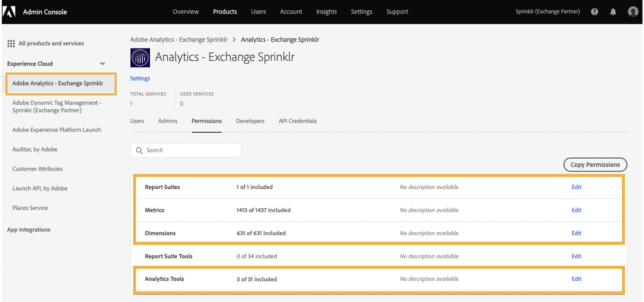644x302 pixels.
Task: Click '1 of 1 included' text
Action: [254, 187]
